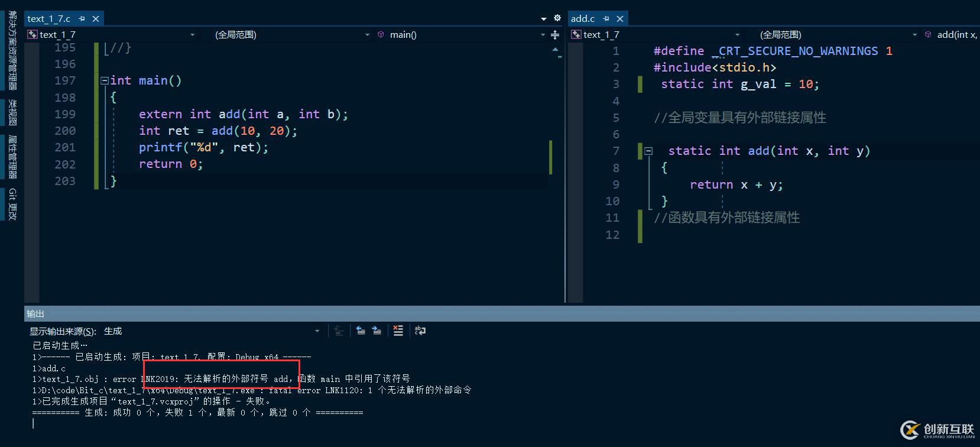Go to previous message in Output
Image resolution: width=980 pixels, height=447 pixels.
click(361, 331)
